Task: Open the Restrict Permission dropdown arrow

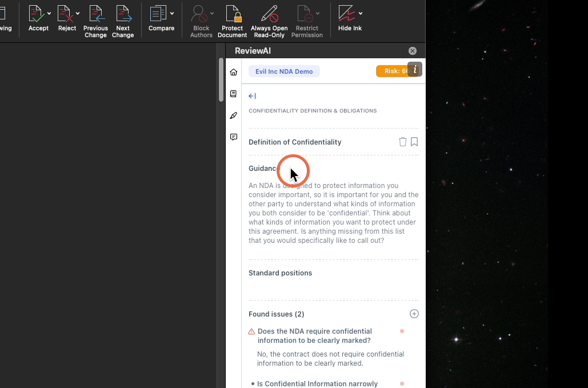Action: click(318, 14)
